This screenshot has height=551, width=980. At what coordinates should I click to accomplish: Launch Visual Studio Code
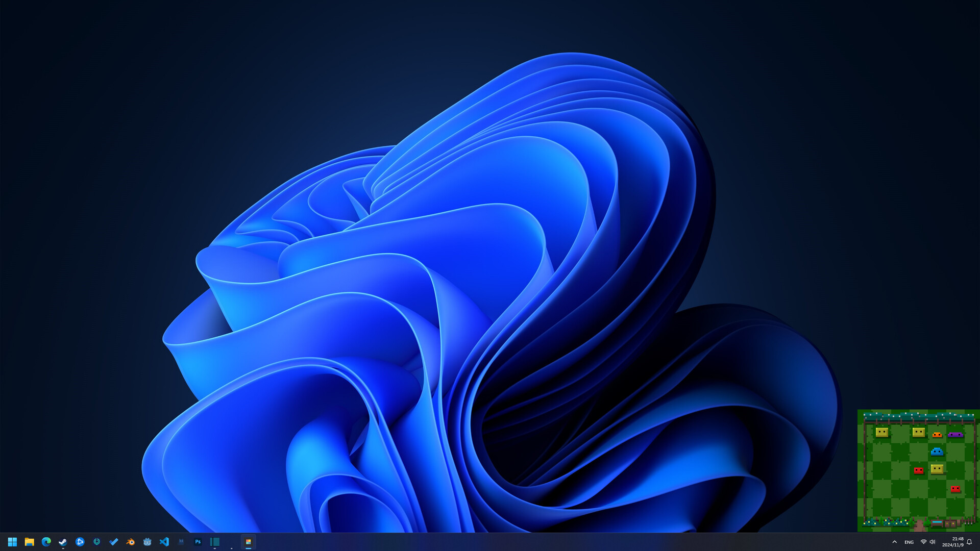click(x=164, y=542)
